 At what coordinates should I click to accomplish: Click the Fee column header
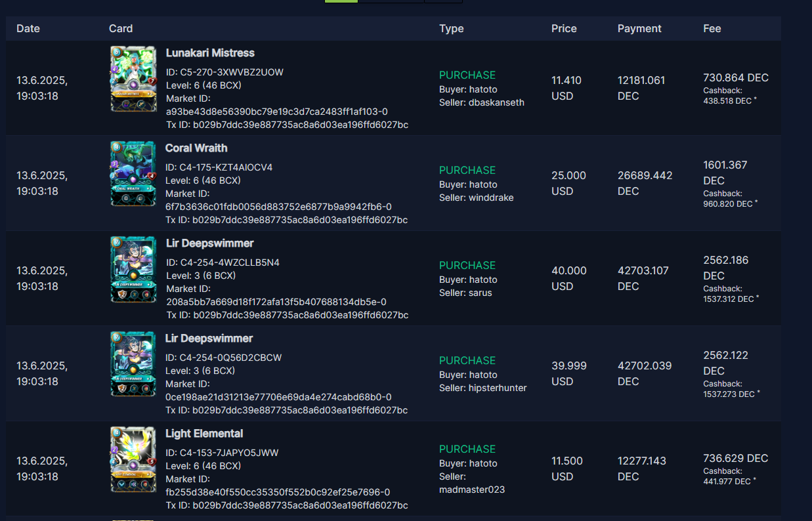[x=712, y=28]
